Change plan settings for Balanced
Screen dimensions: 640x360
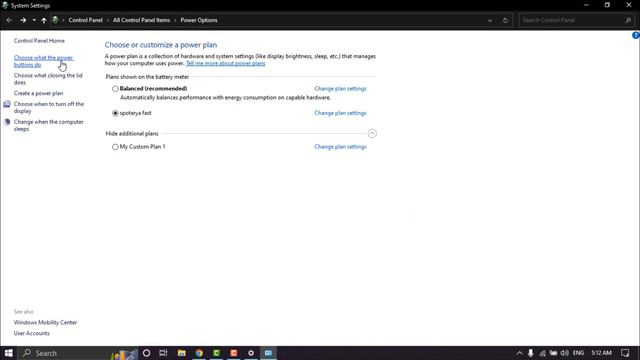point(340,89)
